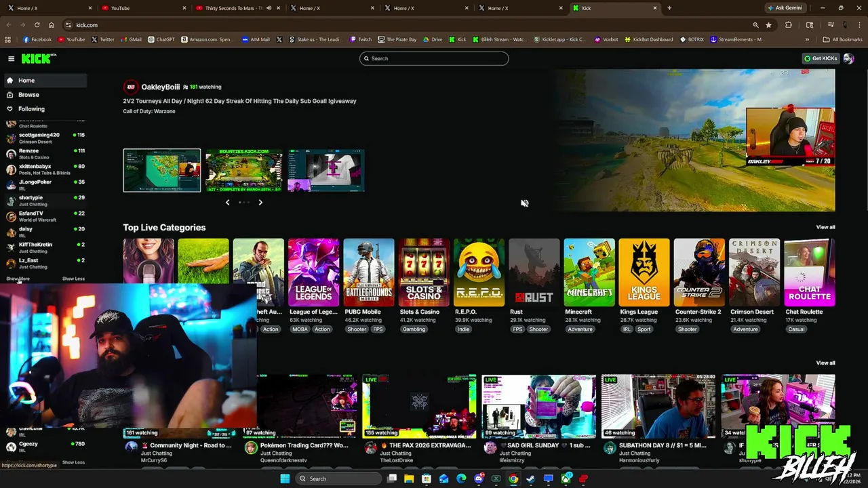Select first featured stream thumbnail
Viewport: 868px width, 488px height.
pos(162,170)
